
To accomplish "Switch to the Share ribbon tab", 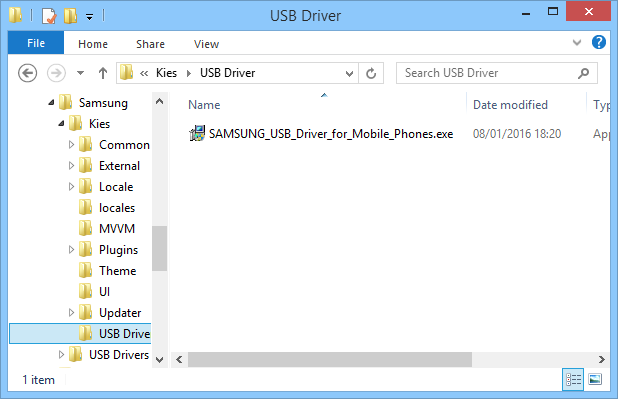I will tap(150, 44).
